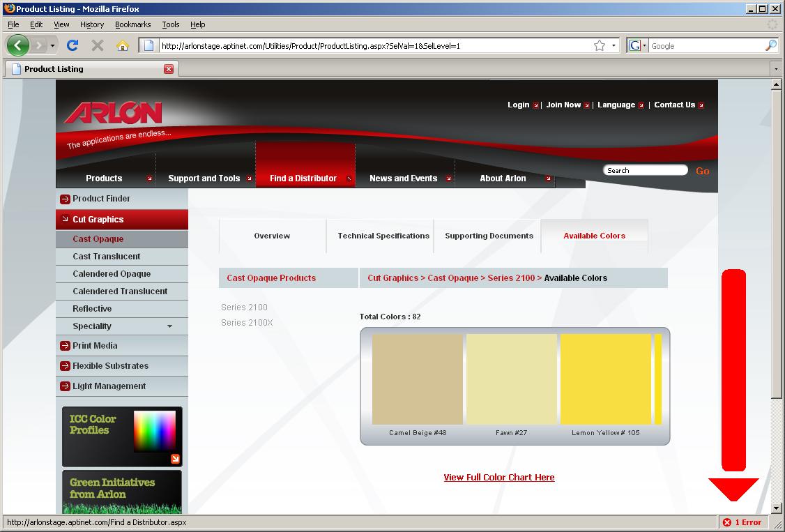This screenshot has height=532, width=785.
Task: Open the Bookmarks menu
Action: [132, 24]
